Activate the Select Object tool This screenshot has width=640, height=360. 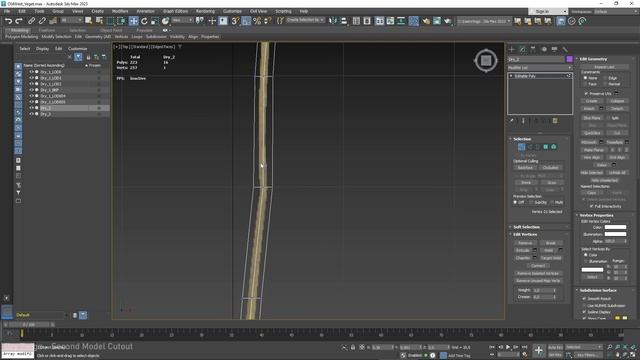89,21
